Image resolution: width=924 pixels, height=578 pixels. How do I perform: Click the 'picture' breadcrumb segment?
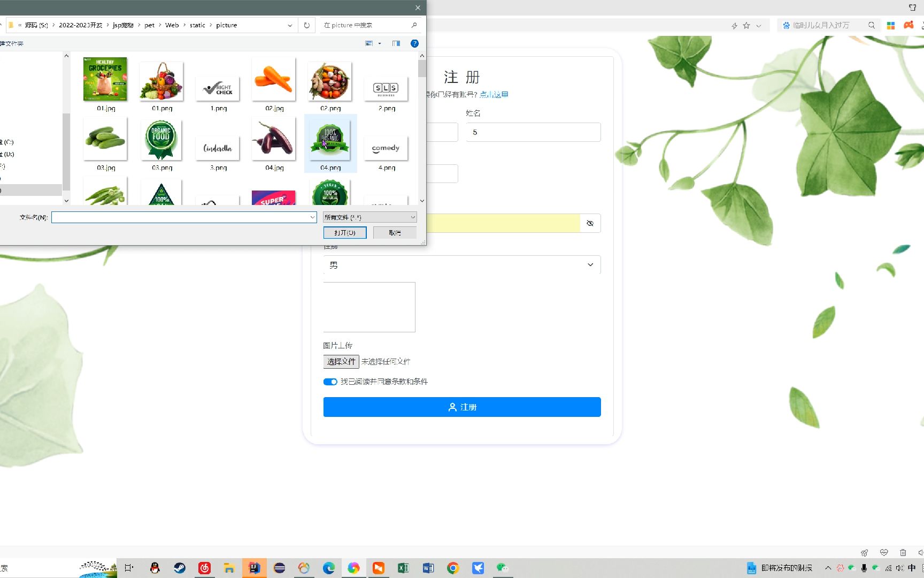point(226,25)
